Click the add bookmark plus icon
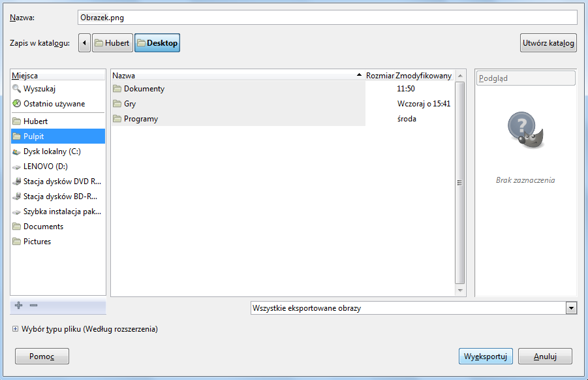The width and height of the screenshot is (588, 380). [x=18, y=305]
